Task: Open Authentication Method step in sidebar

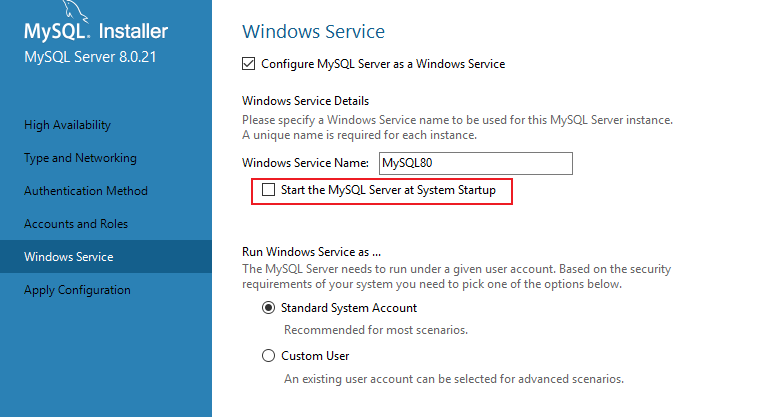Action: pos(86,191)
